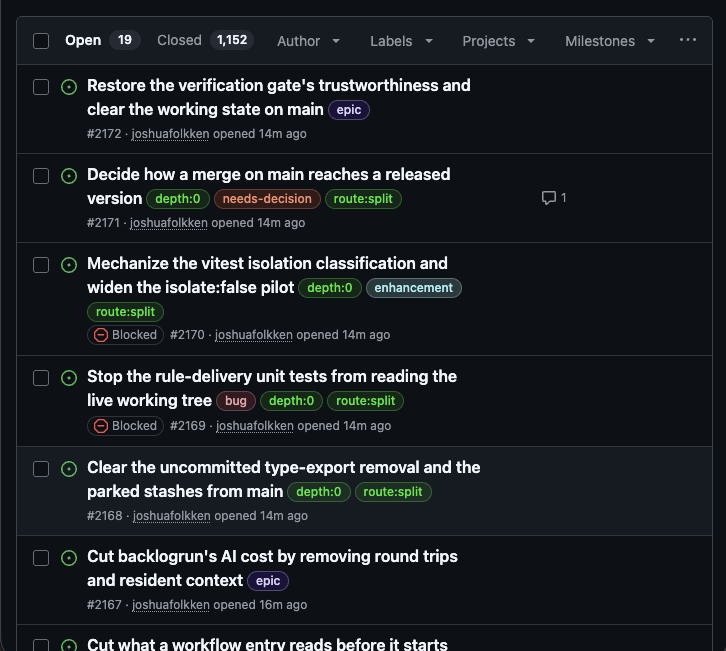Click the open-issue icon beside issue #2172

pos(69,87)
